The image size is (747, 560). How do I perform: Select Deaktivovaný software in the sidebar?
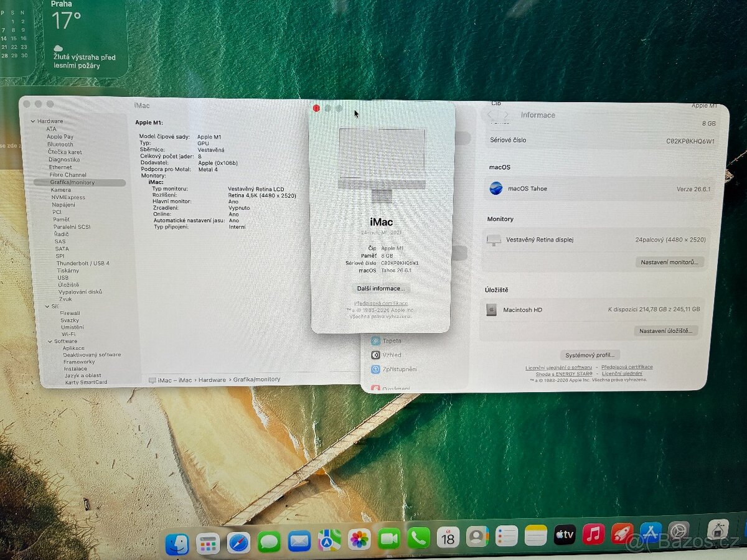[92, 355]
